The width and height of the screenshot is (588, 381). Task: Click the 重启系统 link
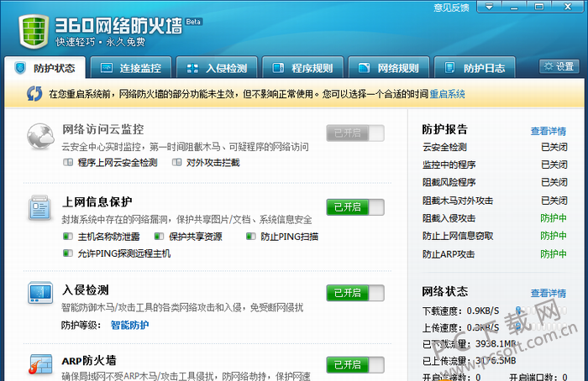448,94
